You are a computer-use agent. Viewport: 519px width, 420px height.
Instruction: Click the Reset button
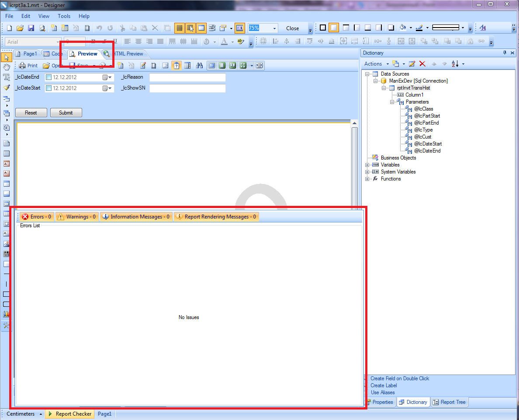31,113
